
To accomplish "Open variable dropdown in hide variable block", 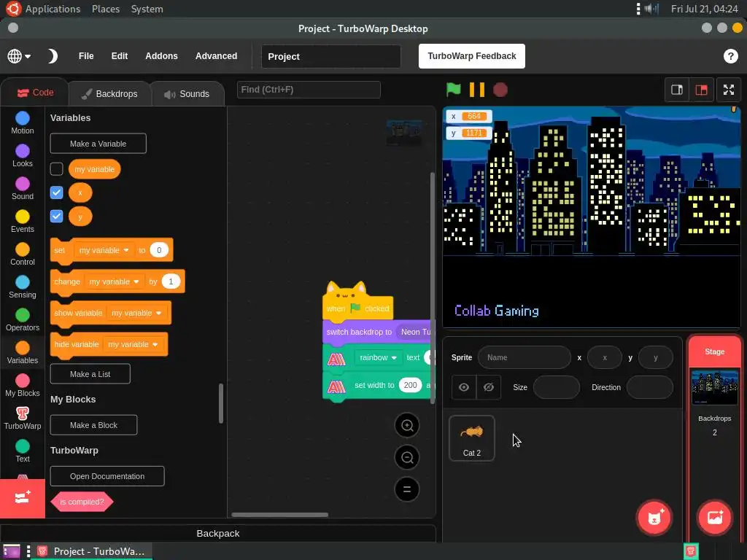I will click(x=133, y=344).
